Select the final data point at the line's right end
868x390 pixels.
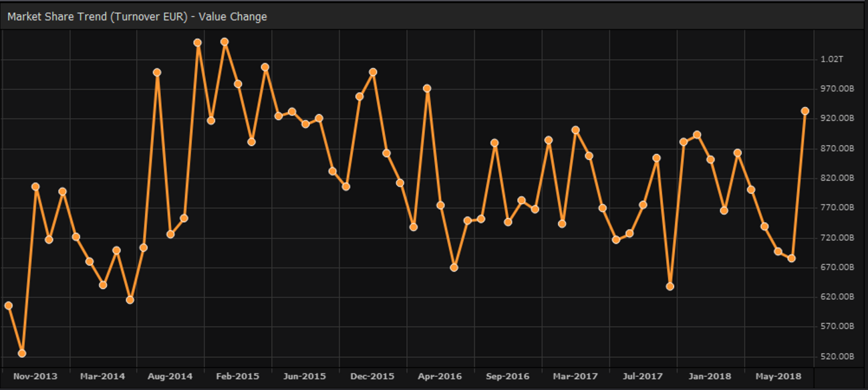coord(805,111)
